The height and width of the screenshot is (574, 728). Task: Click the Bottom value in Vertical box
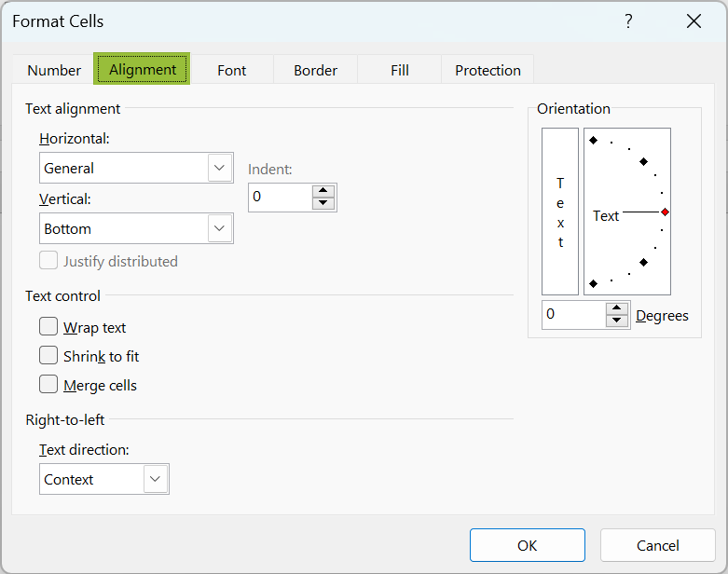[x=68, y=229]
